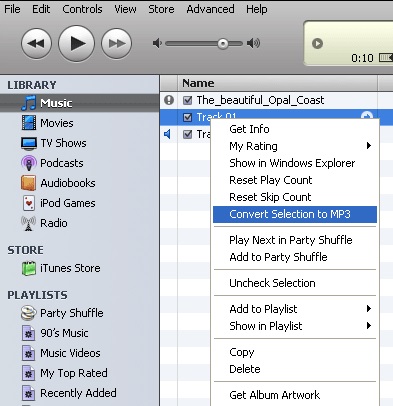Click the large Play button
Image resolution: width=393 pixels, height=406 pixels.
point(76,43)
